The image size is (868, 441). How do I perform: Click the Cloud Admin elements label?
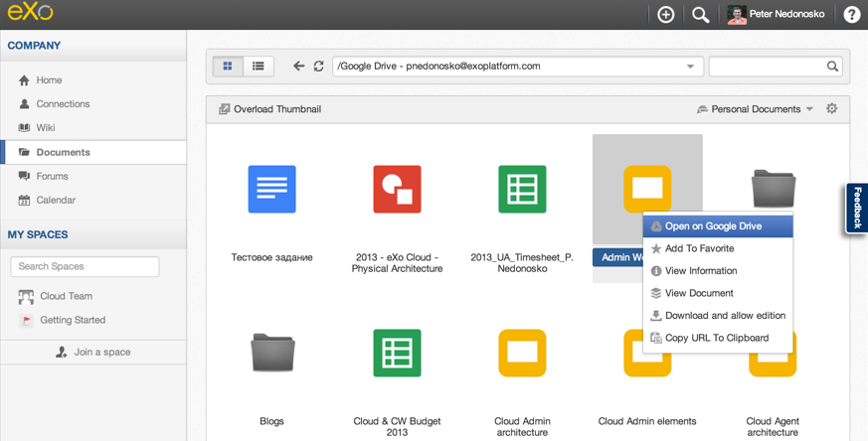[647, 421]
